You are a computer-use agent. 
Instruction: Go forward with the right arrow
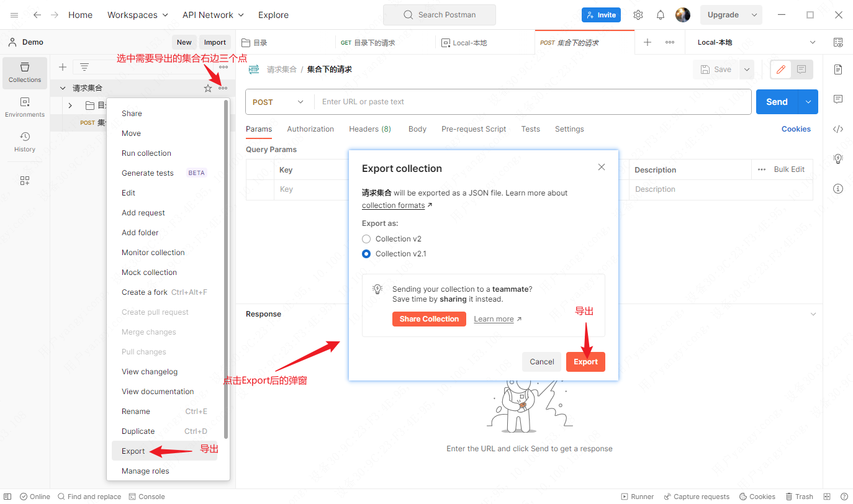pos(55,15)
